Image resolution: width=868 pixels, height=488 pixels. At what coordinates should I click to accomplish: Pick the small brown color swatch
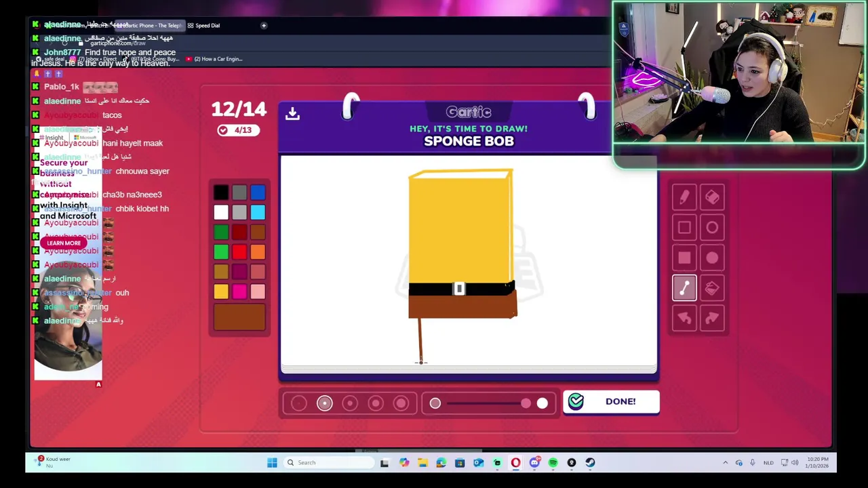(258, 232)
